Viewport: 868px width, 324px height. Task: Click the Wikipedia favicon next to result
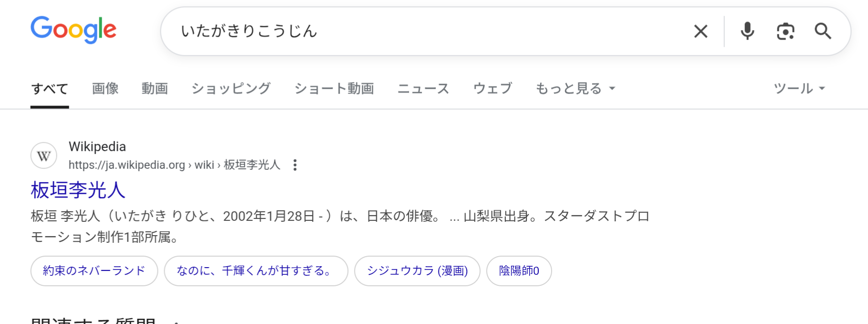[x=44, y=156]
